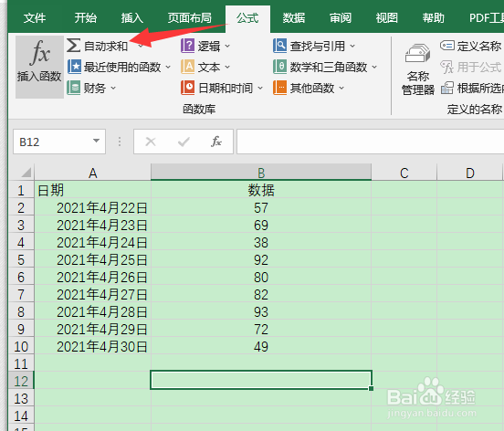Image resolution: width=504 pixels, height=431 pixels.
Task: Switch to the View (视图) tab
Action: pos(387,18)
